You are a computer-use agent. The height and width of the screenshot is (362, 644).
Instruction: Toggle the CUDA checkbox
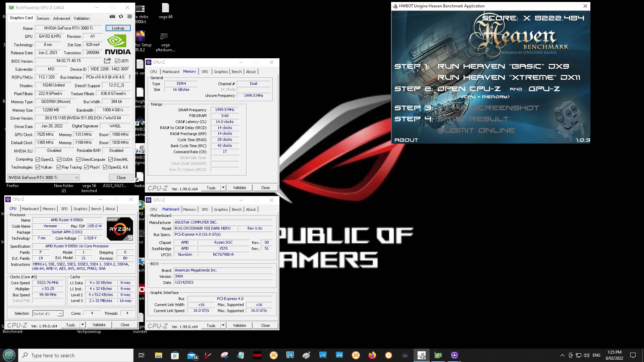59,160
